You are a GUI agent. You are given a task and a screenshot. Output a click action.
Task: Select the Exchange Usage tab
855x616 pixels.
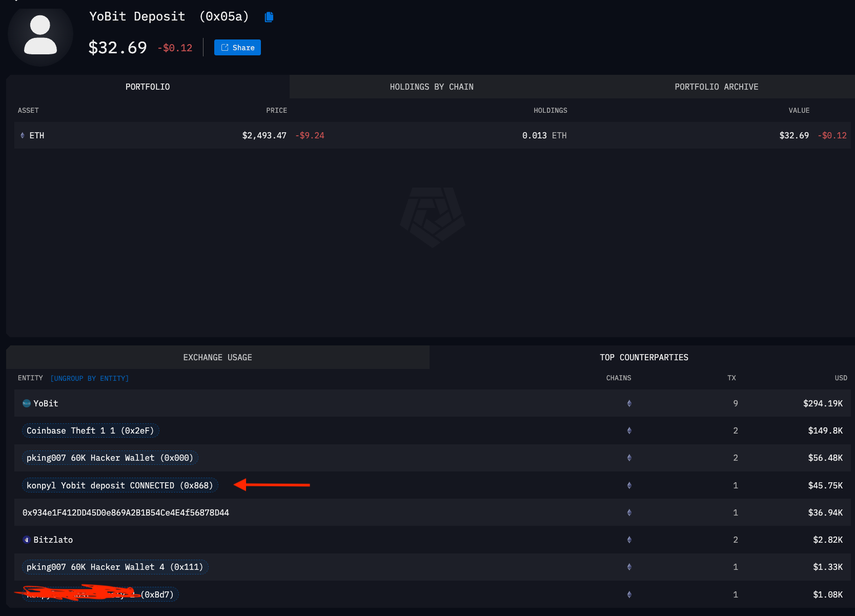[x=218, y=357]
